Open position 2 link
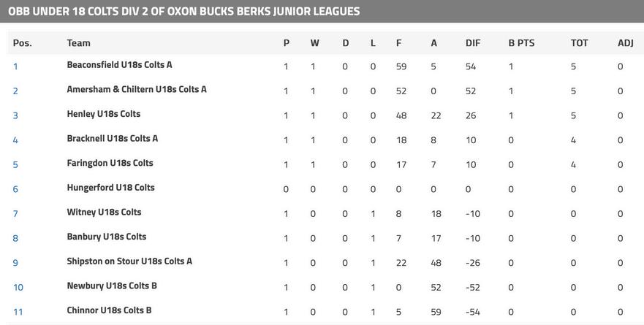644x325 pixels. point(15,91)
